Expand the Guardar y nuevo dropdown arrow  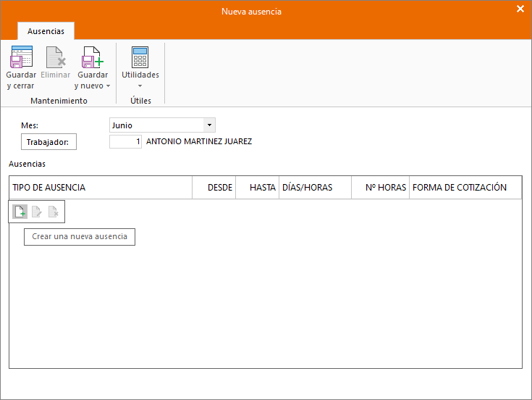tap(109, 86)
